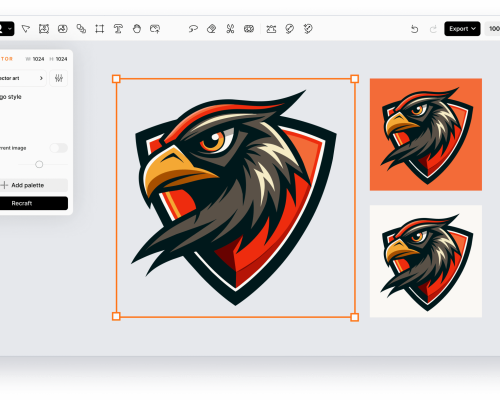Screen dimensions: 500x400
Task: Click the 'go style' prompt text
Action: (11, 97)
